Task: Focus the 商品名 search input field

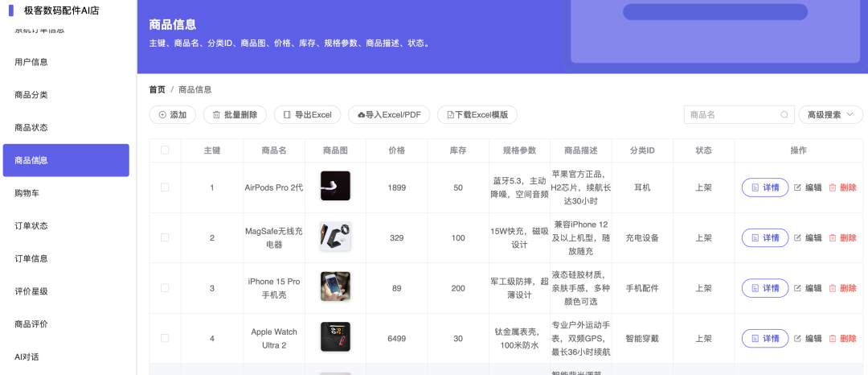Action: [739, 114]
